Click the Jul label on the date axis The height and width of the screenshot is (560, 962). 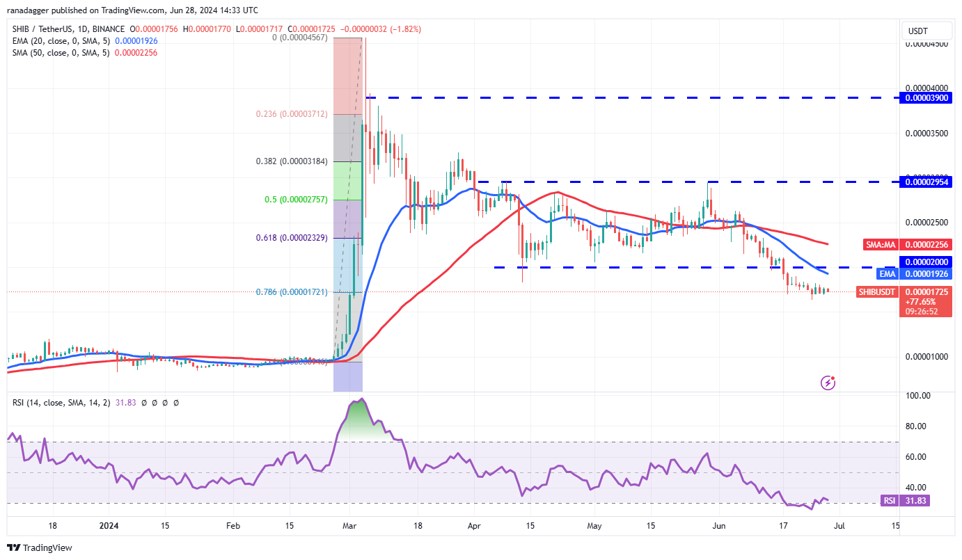(x=839, y=526)
